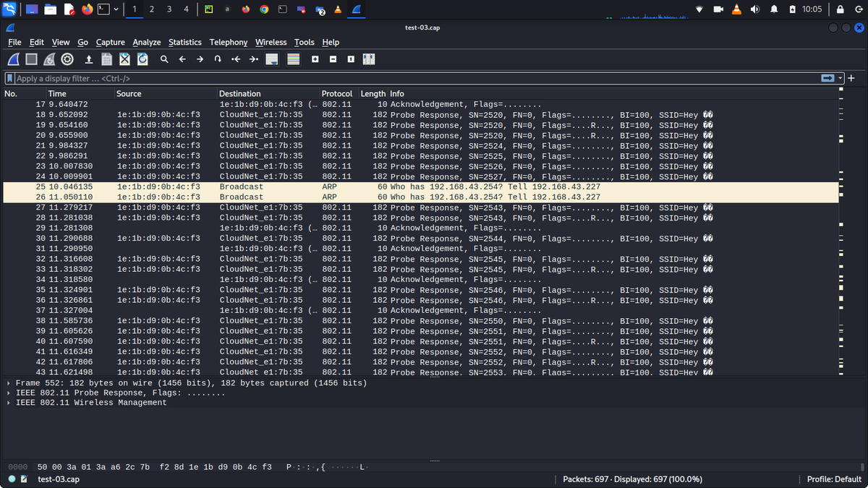The width and height of the screenshot is (868, 488).
Task: Launch Firefox from the panel
Action: (x=88, y=9)
